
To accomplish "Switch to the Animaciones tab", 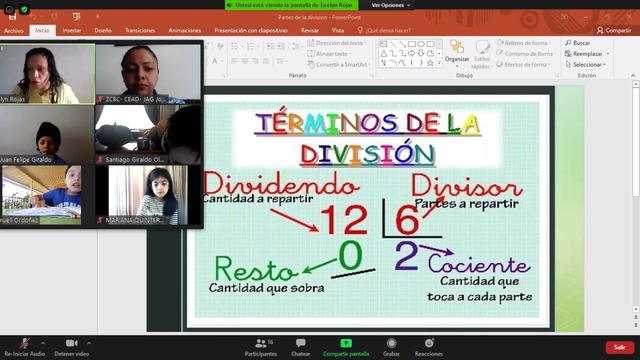I will pos(184,31).
